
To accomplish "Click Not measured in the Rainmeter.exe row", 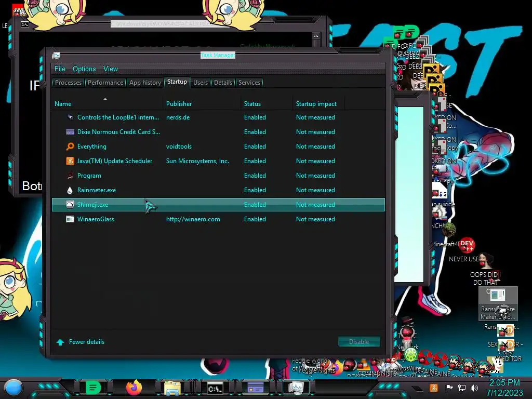I will point(315,190).
